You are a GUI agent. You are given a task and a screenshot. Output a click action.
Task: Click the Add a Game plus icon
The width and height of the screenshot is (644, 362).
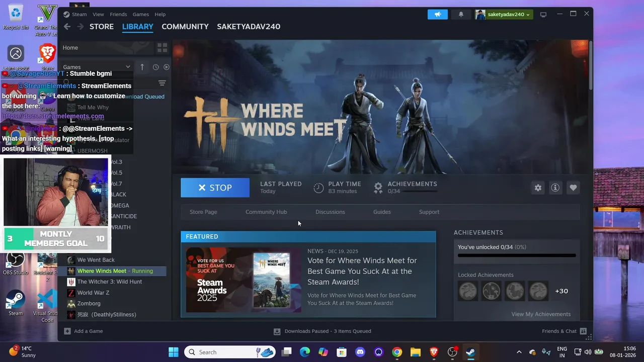coord(67,331)
